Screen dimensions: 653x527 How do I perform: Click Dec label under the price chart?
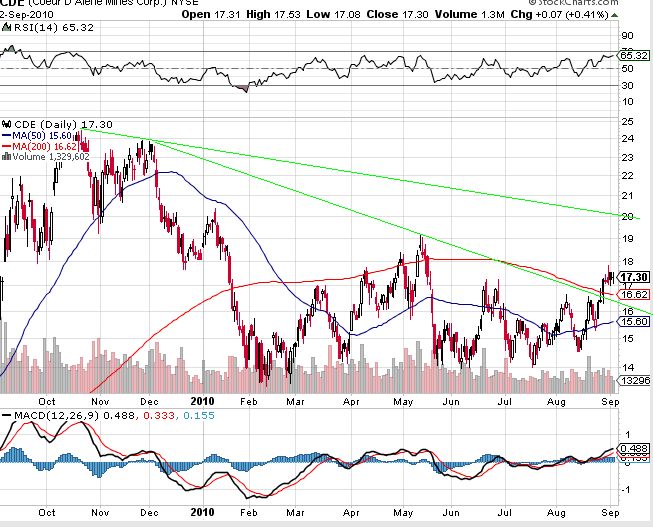(150, 402)
